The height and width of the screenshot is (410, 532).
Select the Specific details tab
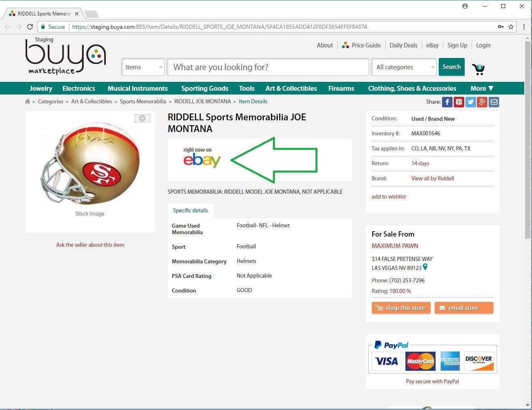click(190, 210)
